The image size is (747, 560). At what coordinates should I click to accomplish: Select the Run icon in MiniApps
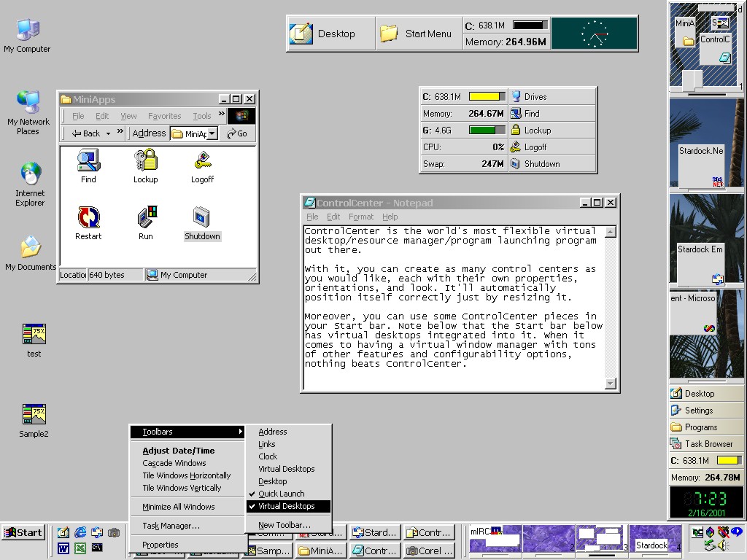tap(146, 223)
